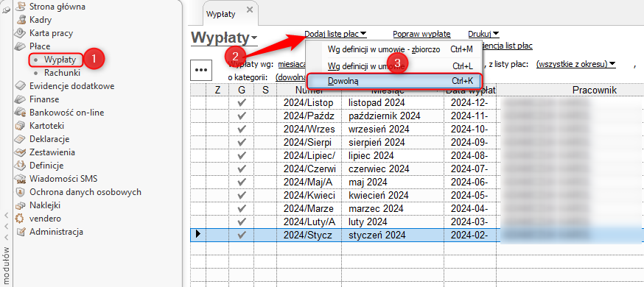Close the Wypłaty tab

click(x=249, y=10)
